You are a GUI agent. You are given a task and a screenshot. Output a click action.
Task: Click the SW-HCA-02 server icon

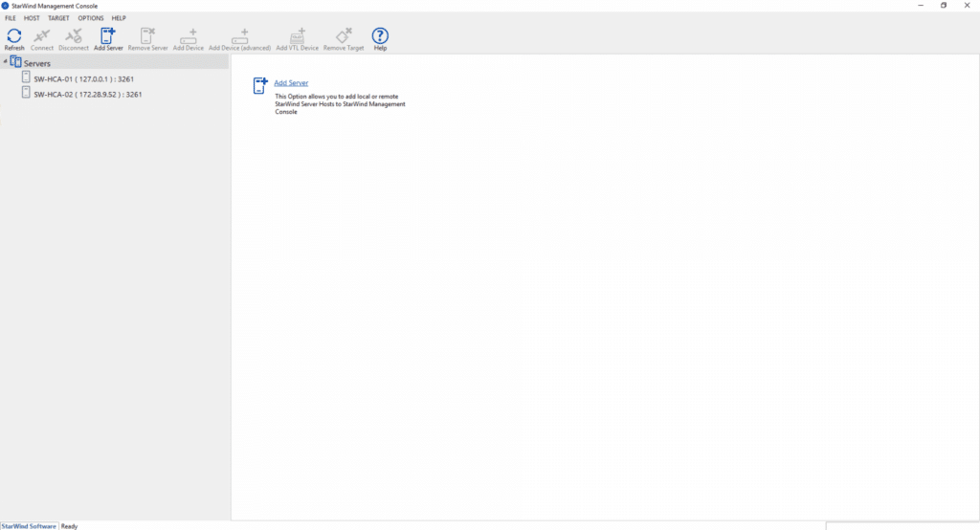26,92
